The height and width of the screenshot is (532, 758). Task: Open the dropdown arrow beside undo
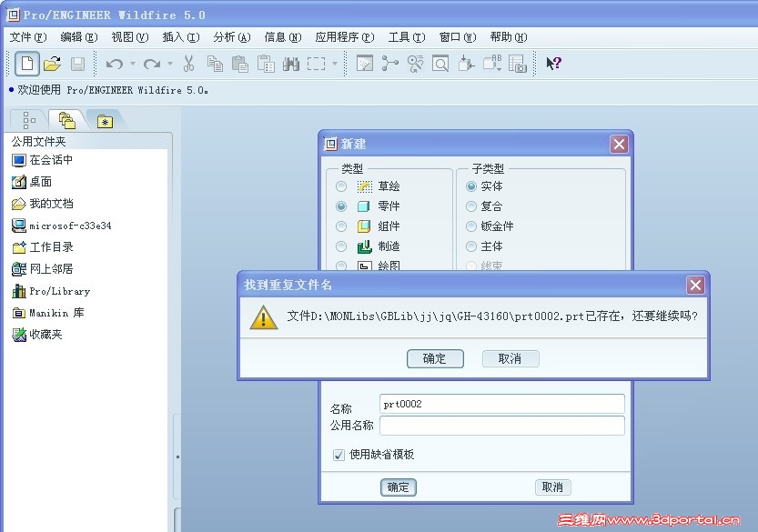click(x=133, y=64)
